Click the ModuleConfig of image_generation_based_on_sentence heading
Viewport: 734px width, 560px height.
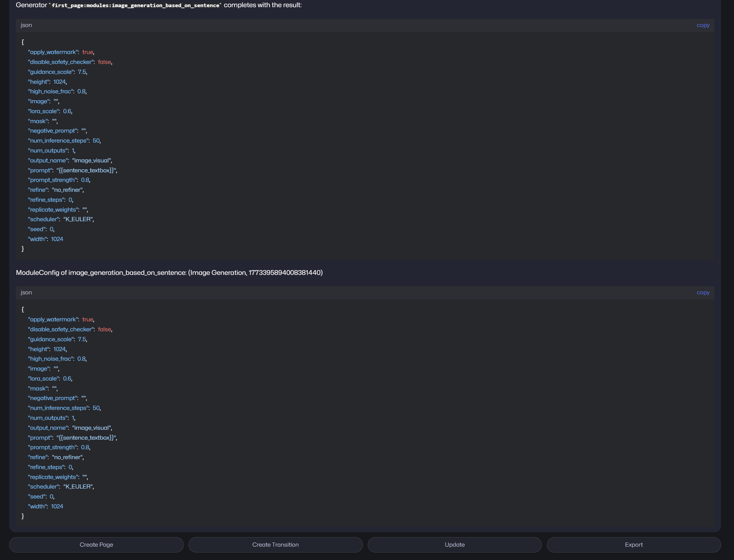(x=169, y=273)
